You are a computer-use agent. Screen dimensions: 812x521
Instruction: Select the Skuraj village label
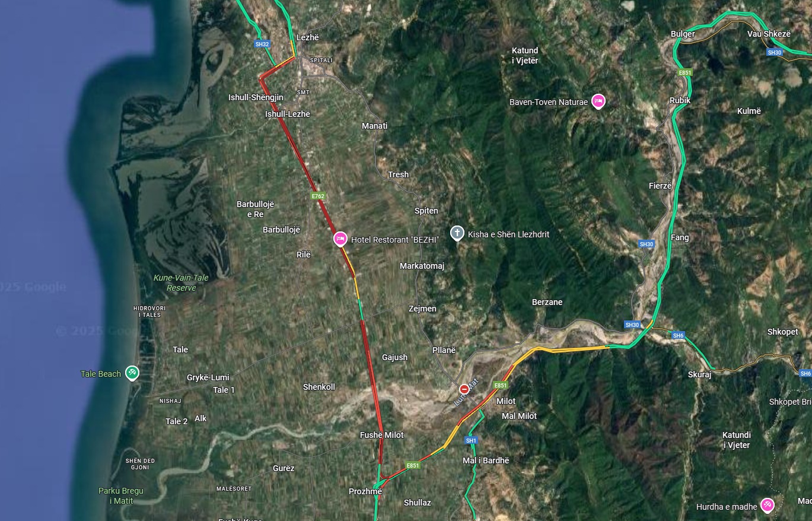click(x=699, y=374)
